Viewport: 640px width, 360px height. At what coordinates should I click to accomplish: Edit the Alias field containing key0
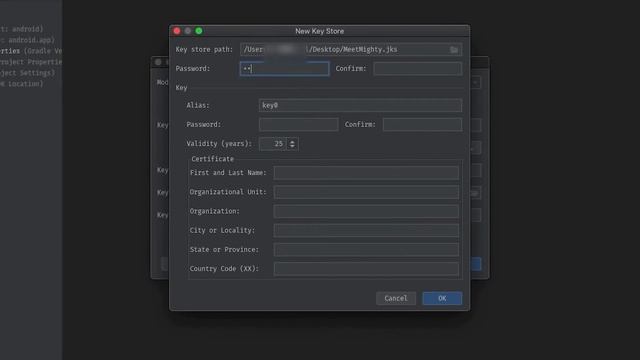click(360, 105)
